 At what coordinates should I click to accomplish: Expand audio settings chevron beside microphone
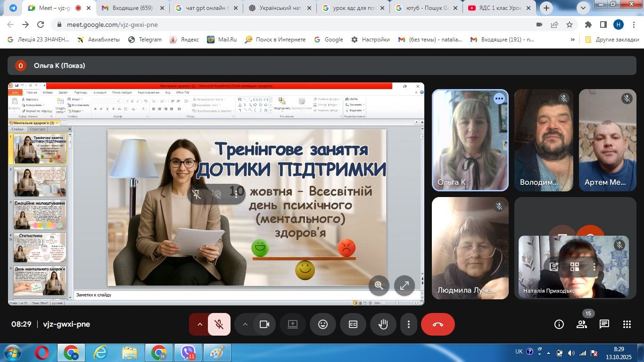tap(199, 324)
